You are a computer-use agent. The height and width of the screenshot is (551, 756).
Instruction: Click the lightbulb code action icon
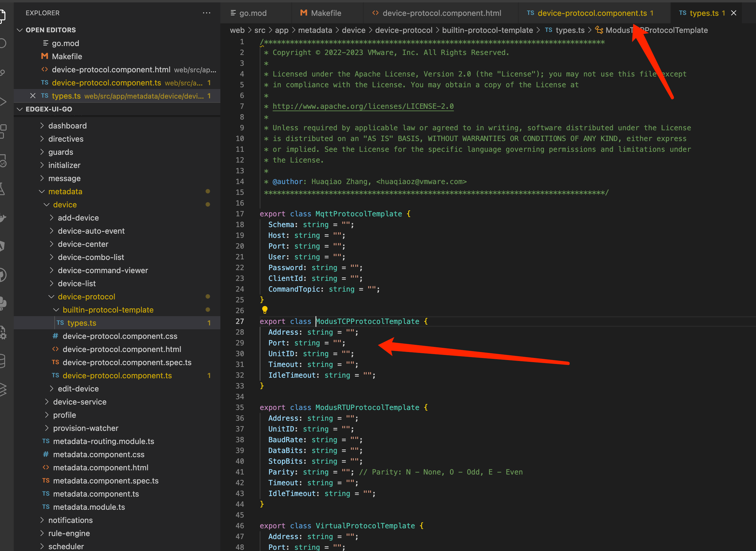(x=265, y=310)
